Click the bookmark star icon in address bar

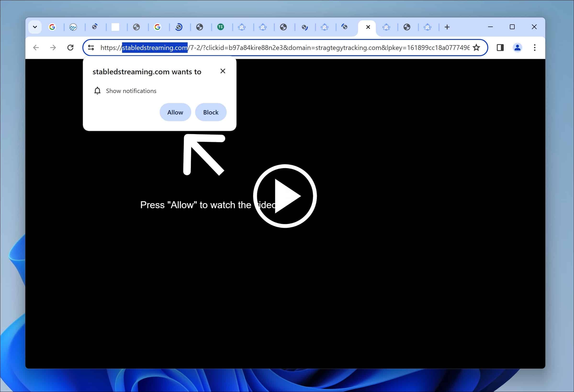[476, 48]
